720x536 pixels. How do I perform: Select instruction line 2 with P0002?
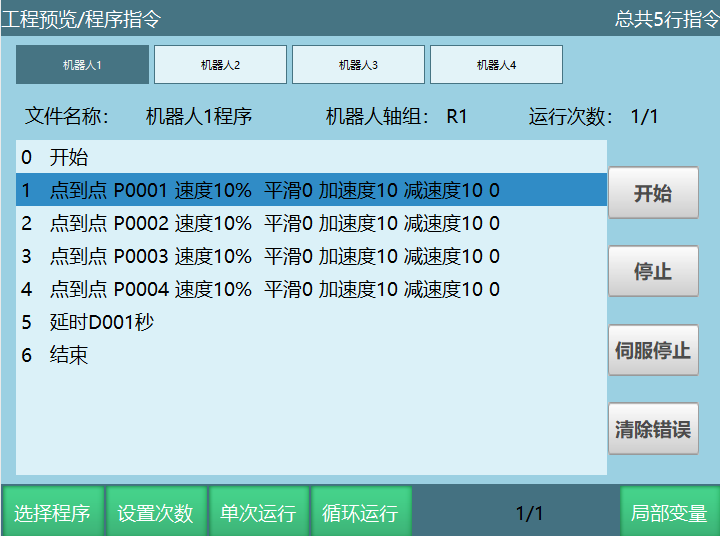(311, 223)
